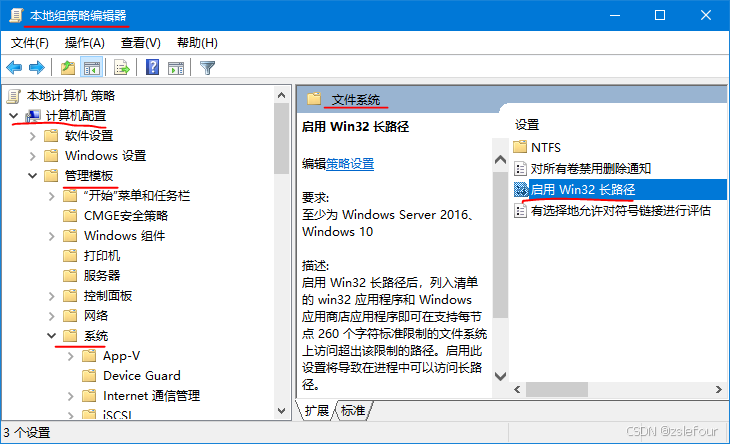730x444 pixels.
Task: Click the 服务器 folder icon
Action: coord(70,276)
